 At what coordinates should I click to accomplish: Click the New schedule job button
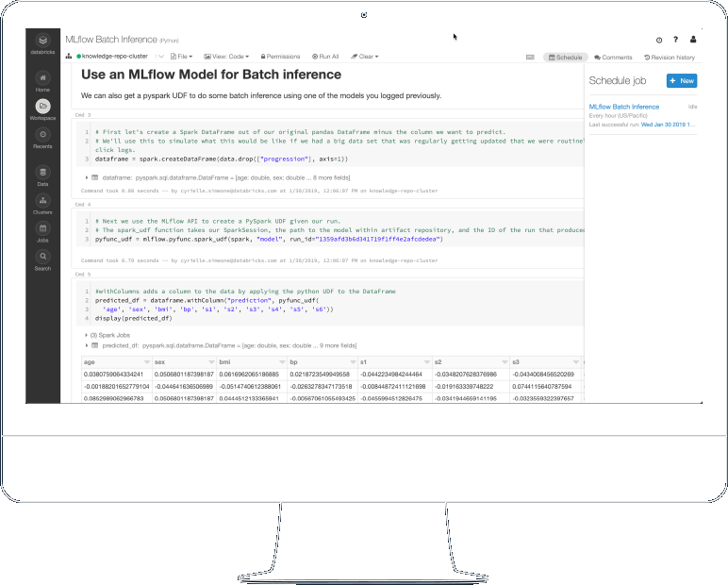(682, 81)
